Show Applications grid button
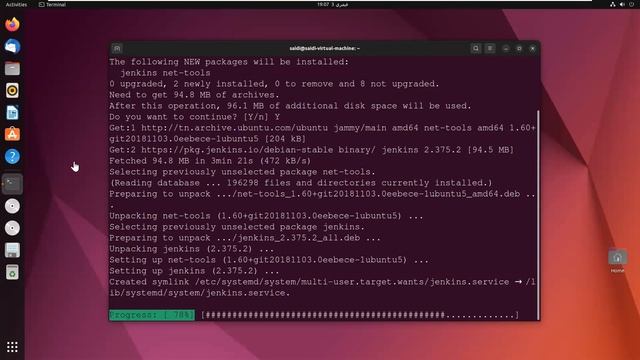The height and width of the screenshot is (360, 640). coord(12,347)
